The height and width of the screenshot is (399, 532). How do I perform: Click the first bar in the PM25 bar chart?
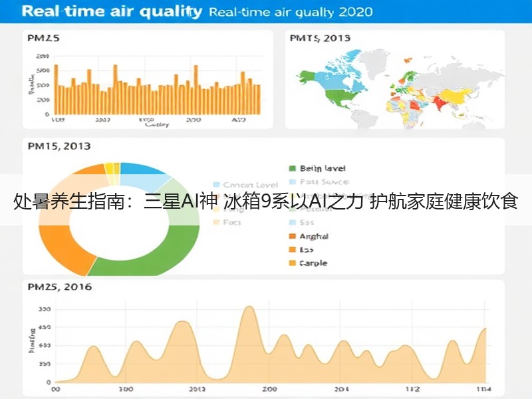[x=56, y=90]
